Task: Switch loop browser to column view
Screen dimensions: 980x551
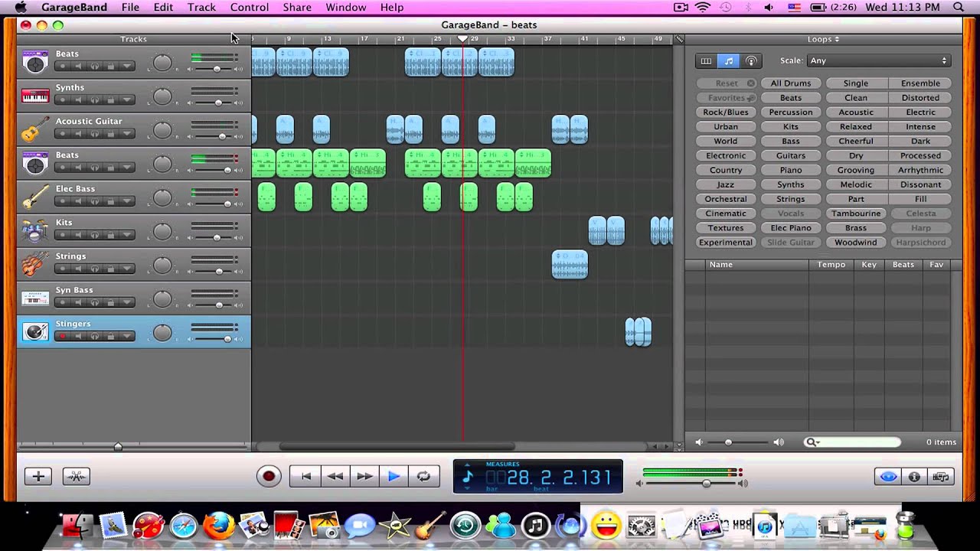Action: pyautogui.click(x=706, y=60)
